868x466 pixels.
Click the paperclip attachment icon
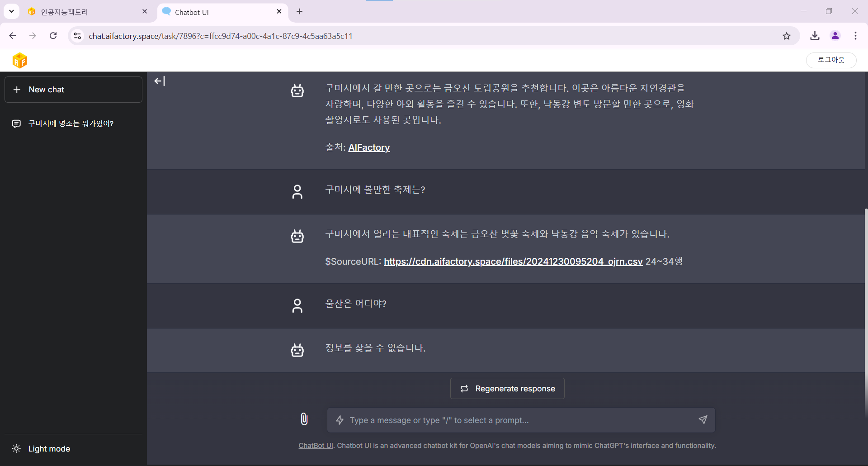[x=304, y=419]
